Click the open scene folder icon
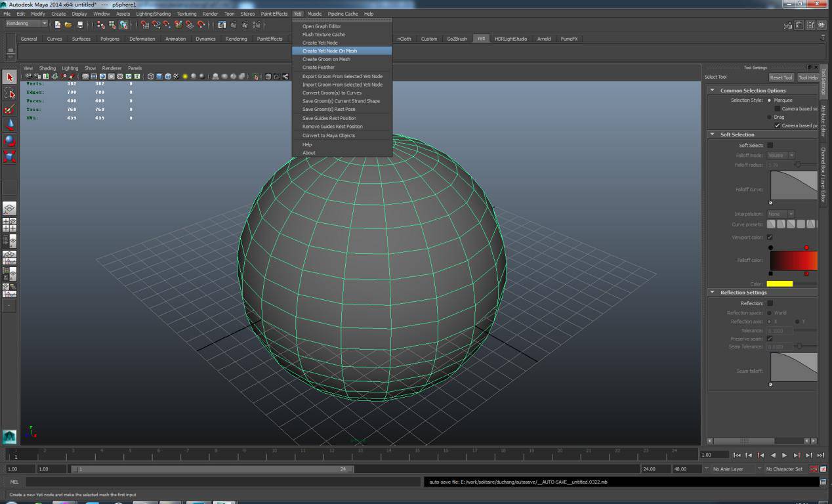This screenshot has height=504, width=832. pos(68,25)
